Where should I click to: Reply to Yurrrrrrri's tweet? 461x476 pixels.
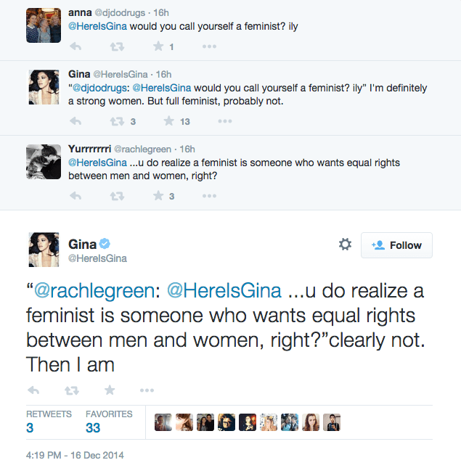point(75,196)
